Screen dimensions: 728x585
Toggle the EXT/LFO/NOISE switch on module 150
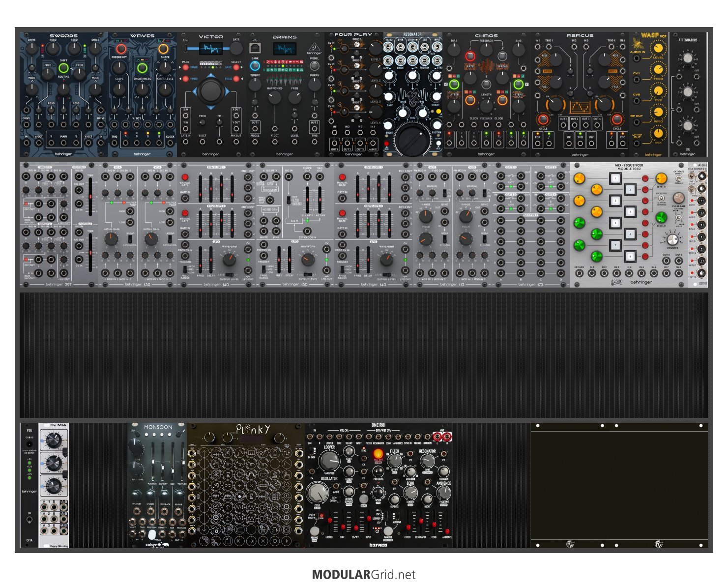point(289,200)
